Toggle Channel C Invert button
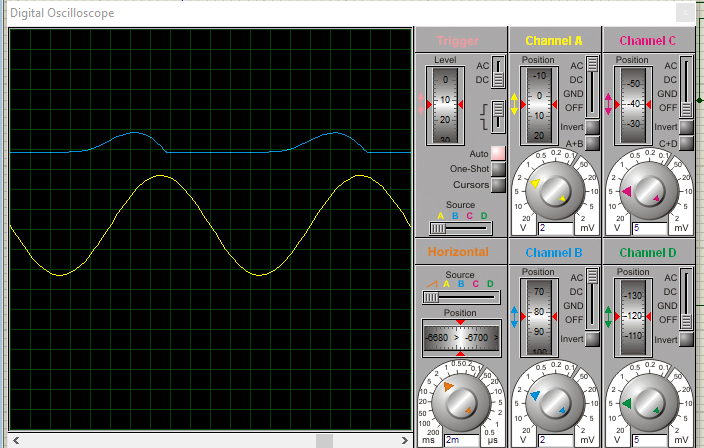Screen dimensions: 704x448 (x=686, y=127)
